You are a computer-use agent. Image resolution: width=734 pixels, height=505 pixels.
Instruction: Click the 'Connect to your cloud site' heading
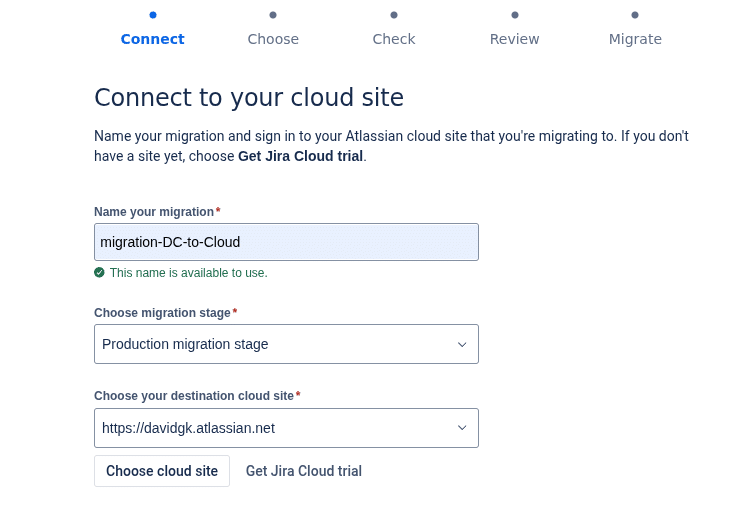pyautogui.click(x=249, y=97)
